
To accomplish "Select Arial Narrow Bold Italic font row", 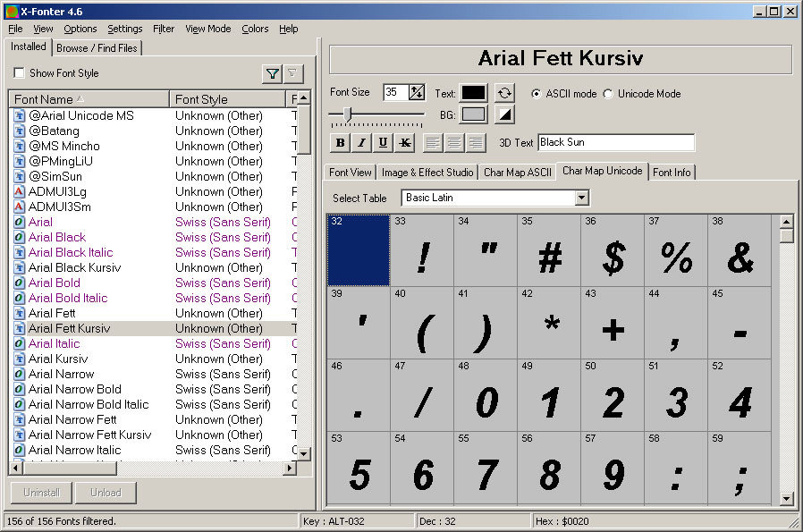I will click(153, 404).
